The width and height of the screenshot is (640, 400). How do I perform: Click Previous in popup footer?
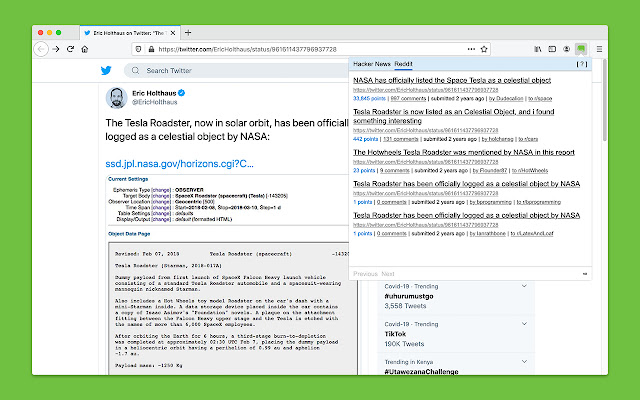click(365, 274)
